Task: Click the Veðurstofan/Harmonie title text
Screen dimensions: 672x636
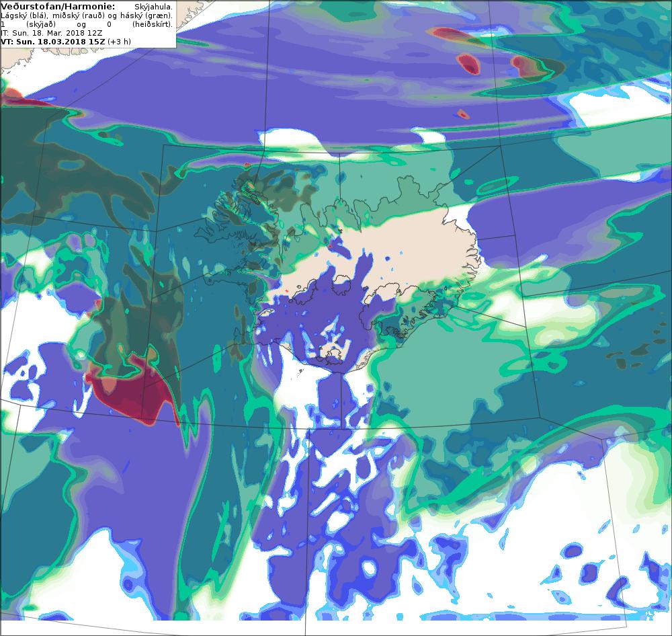Action: [x=58, y=7]
